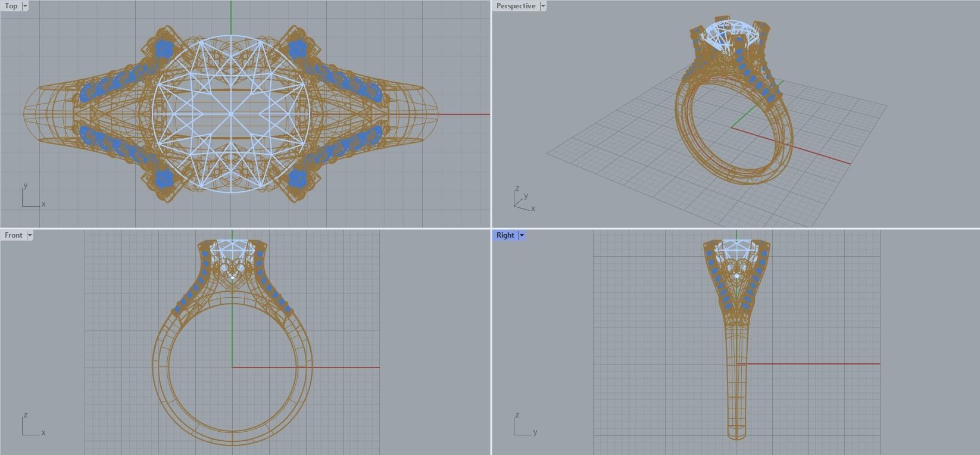
Task: Click the Front viewport title label
Action: (14, 235)
